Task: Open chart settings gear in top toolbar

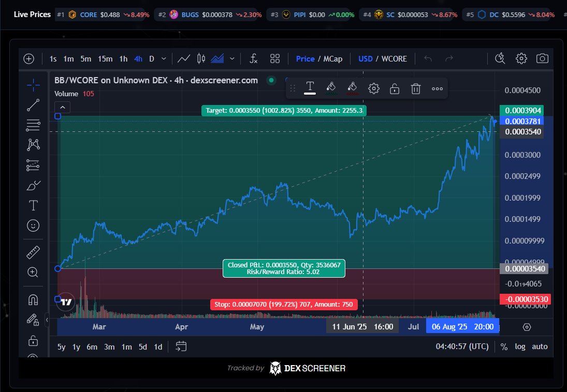Action: [521, 58]
